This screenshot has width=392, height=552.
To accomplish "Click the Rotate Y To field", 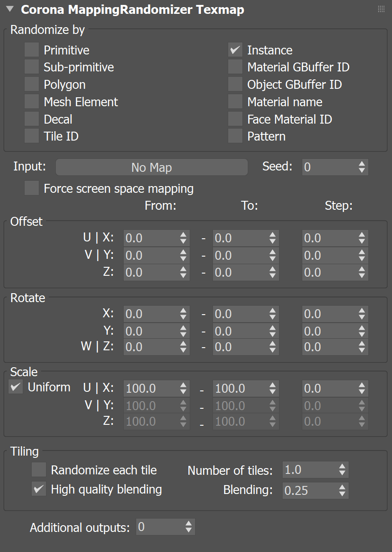I will click(240, 331).
